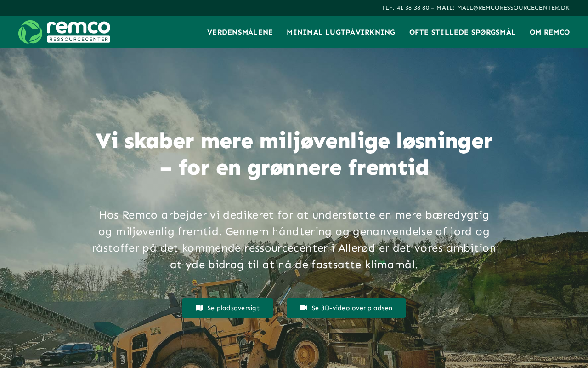Image resolution: width=588 pixels, height=368 pixels.
Task: Click the 'for en grønnere fremtid' heading line
Action: click(294, 167)
